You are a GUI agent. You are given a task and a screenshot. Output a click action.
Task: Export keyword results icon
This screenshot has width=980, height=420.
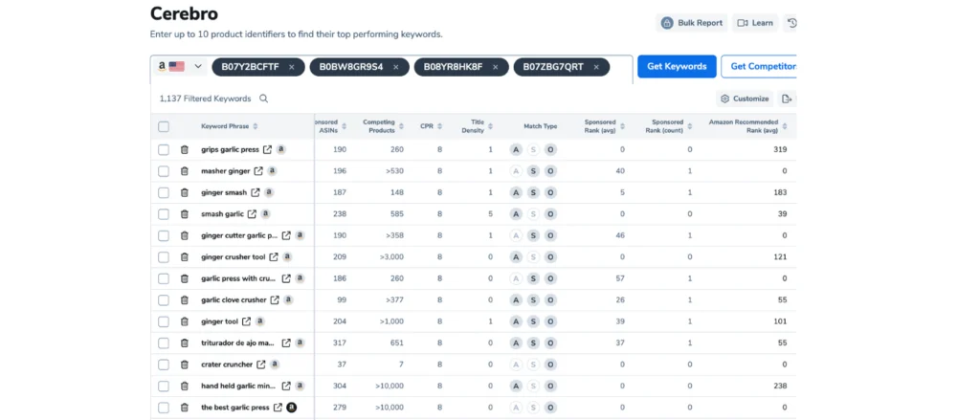787,99
